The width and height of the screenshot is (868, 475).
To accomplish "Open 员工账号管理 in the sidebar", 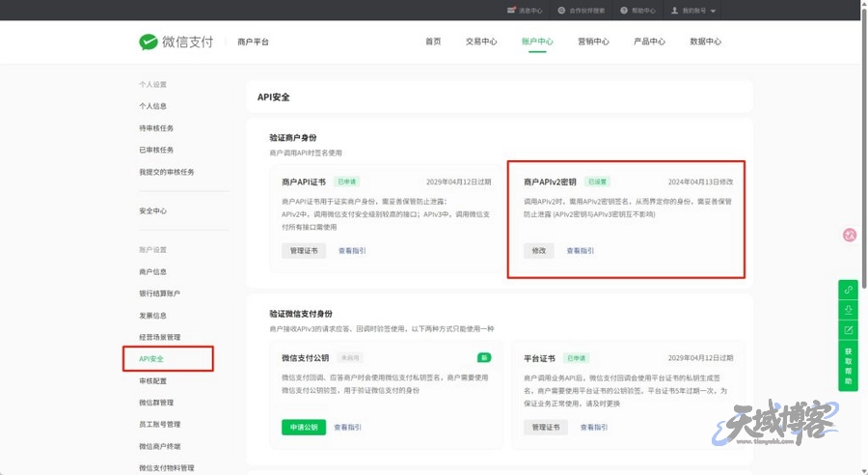I will [x=159, y=424].
